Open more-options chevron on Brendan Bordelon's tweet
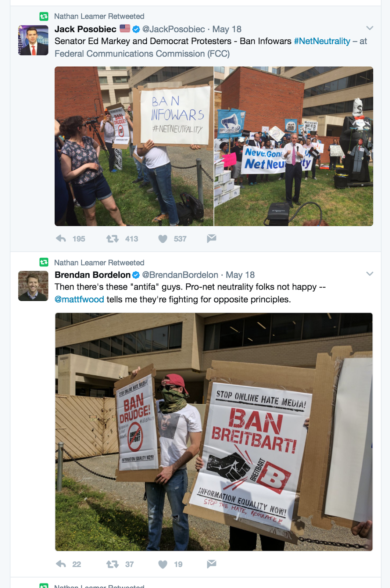Screen dimensions: 390x588 tap(370, 274)
